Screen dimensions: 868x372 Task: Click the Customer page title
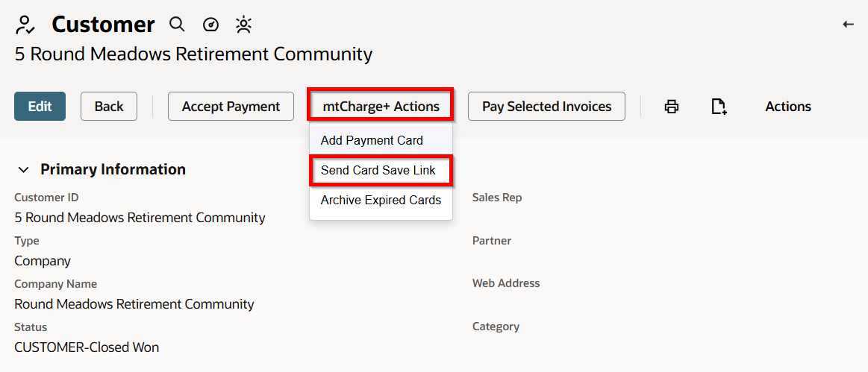(104, 25)
